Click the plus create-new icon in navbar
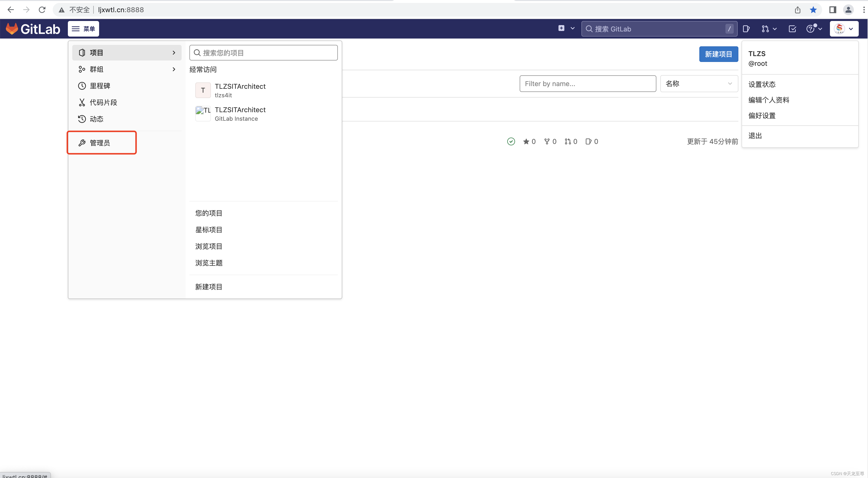This screenshot has width=868, height=478. (561, 28)
